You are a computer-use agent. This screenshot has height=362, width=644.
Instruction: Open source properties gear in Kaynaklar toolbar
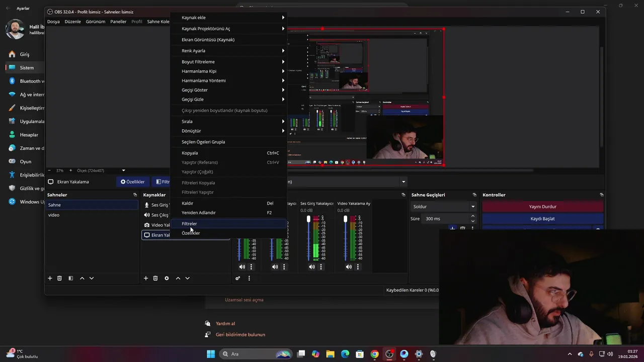coord(167,278)
